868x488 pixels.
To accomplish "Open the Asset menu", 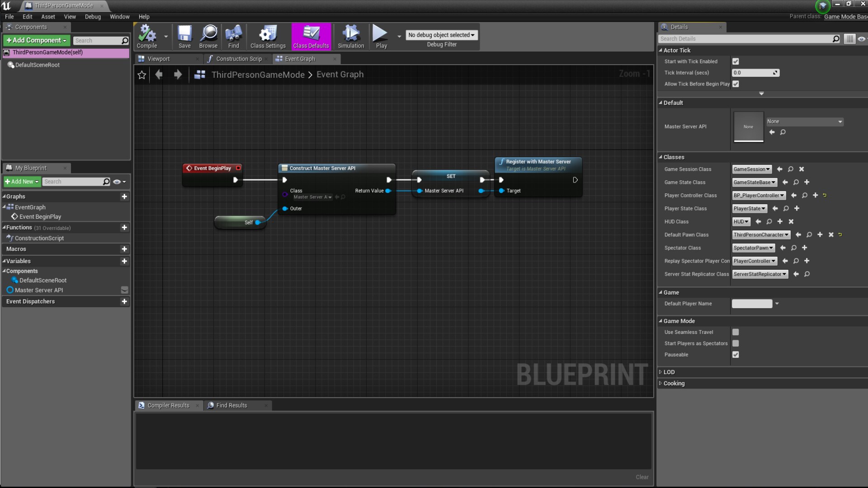I will tap(48, 17).
